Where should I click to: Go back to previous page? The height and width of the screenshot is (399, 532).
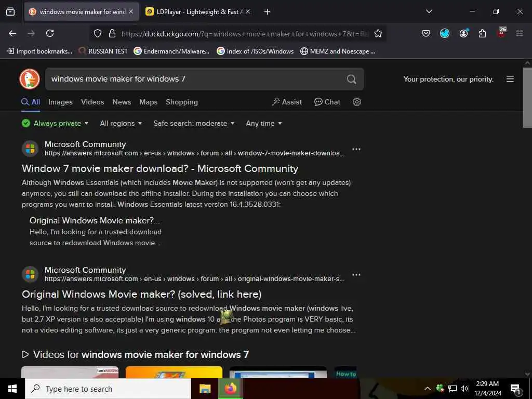pos(12,33)
